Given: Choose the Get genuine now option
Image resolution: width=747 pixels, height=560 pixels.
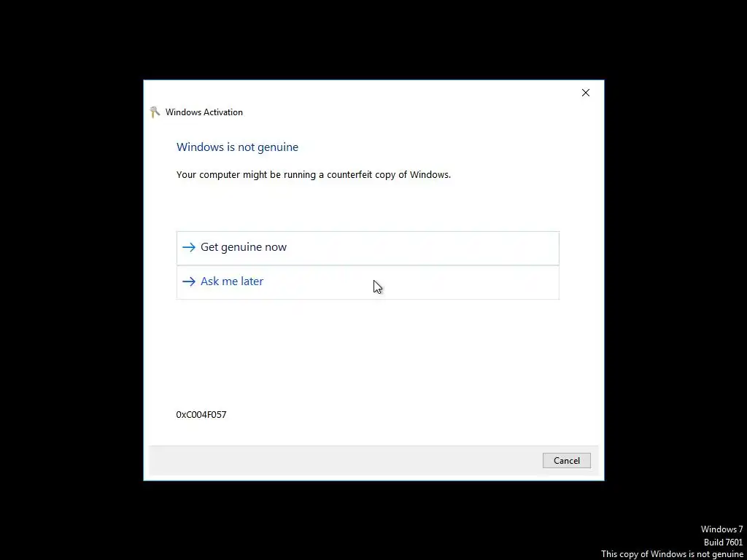Looking at the screenshot, I should [x=368, y=248].
